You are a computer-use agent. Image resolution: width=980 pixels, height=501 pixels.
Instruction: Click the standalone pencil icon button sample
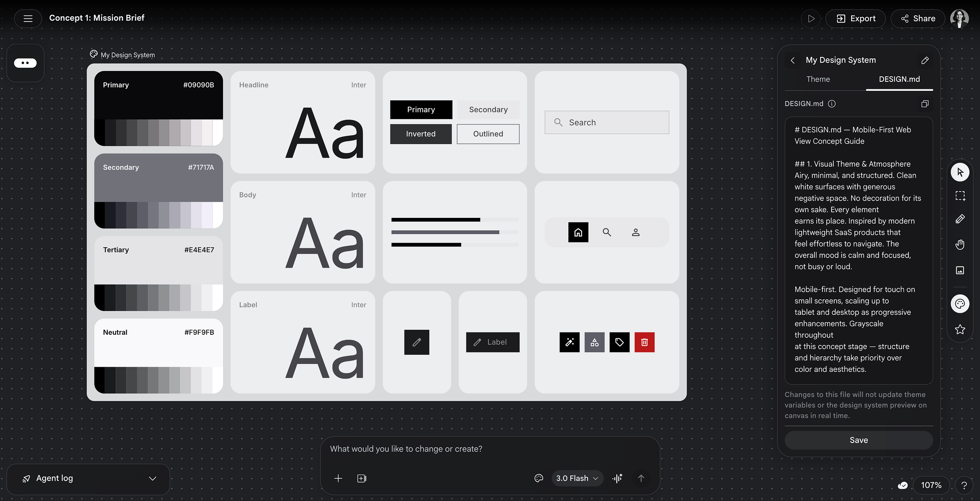(x=416, y=342)
